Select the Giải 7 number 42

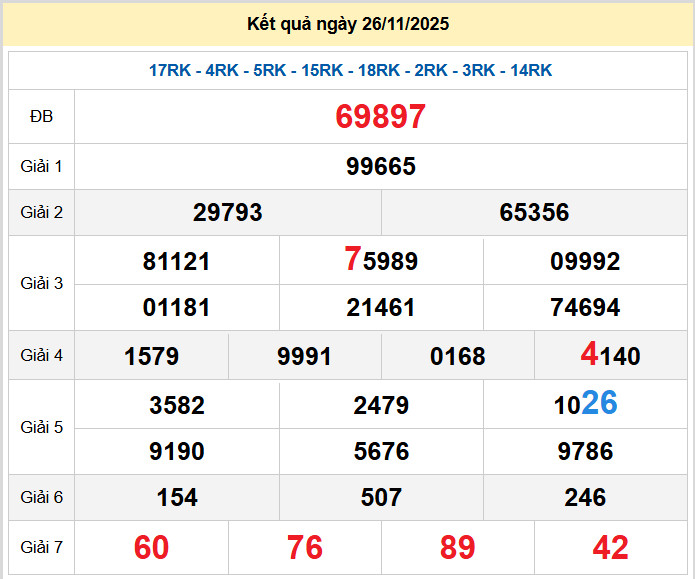610,547
